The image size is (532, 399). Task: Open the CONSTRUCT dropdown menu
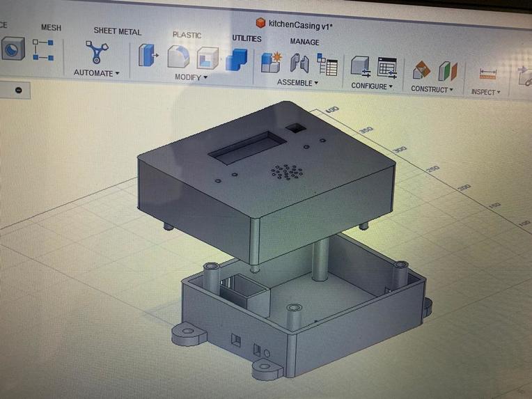[x=432, y=89]
